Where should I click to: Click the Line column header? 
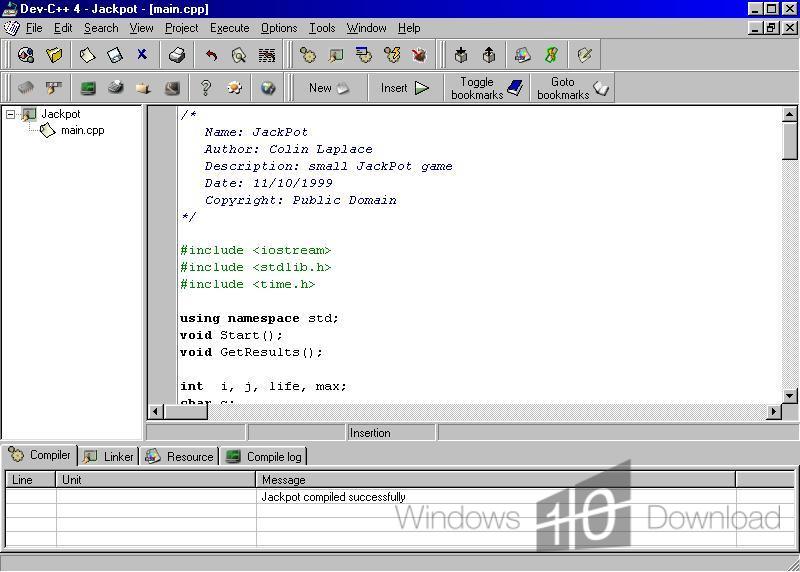point(30,480)
